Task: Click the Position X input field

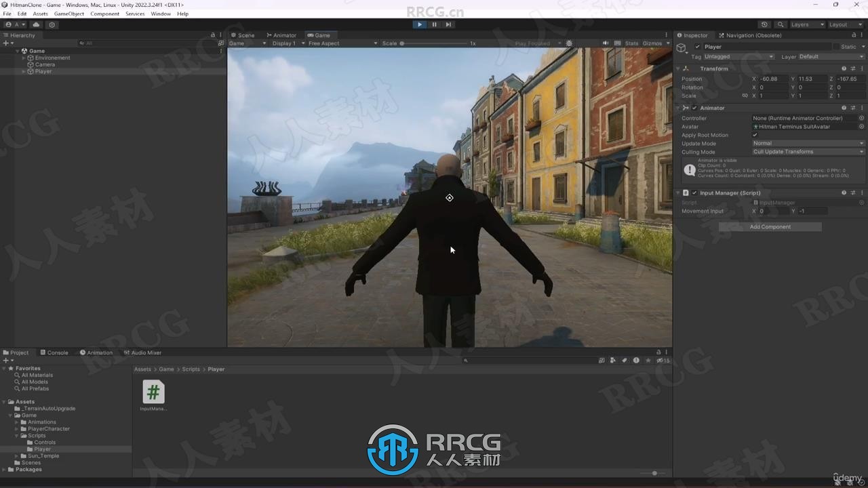Action: tap(773, 79)
